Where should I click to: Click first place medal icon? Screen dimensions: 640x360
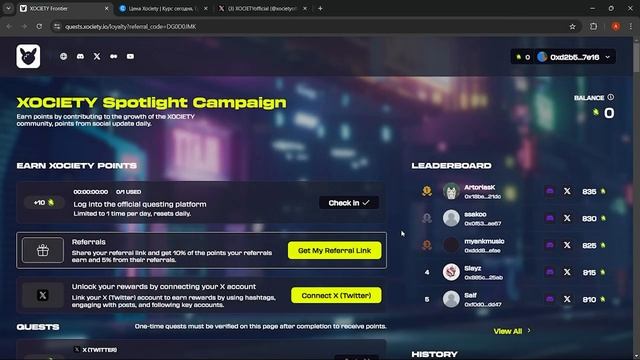coord(427,191)
